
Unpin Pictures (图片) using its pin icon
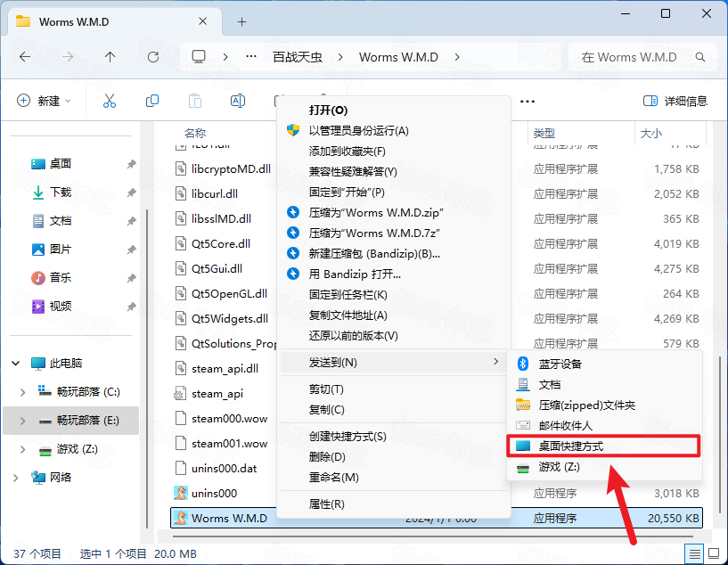click(x=131, y=250)
